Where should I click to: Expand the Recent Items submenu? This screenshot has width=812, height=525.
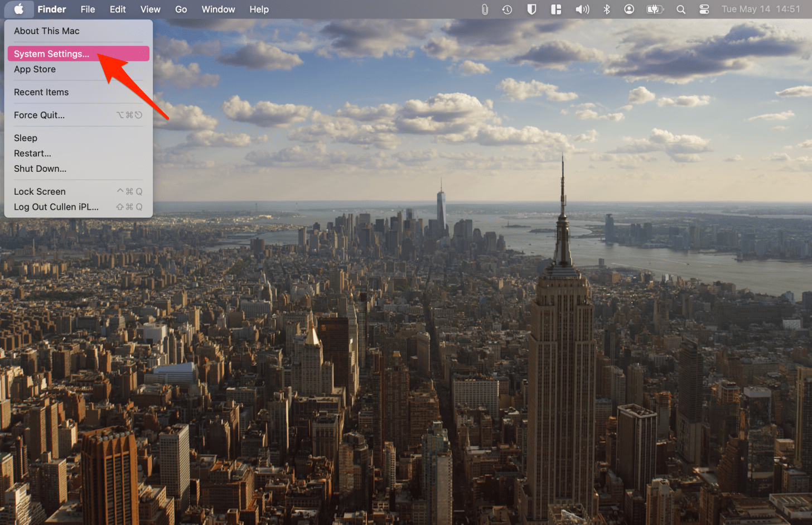tap(41, 92)
